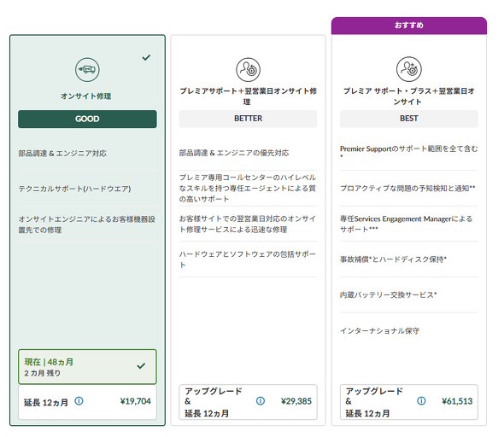Choose 延長 12ヵ月 option for ¥19,704
The height and width of the screenshot is (437, 504).
(x=87, y=402)
